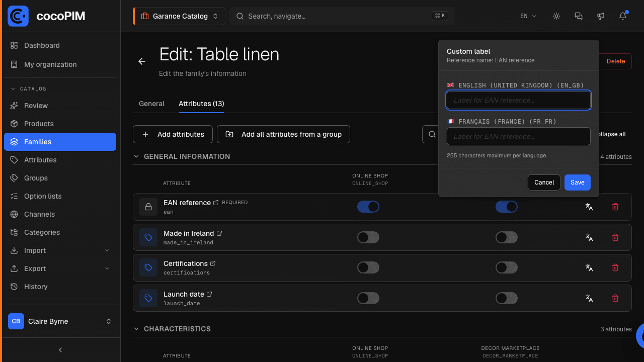This screenshot has height=362, width=644.
Task: Click Cancel in Custom label popup
Action: pyautogui.click(x=544, y=183)
